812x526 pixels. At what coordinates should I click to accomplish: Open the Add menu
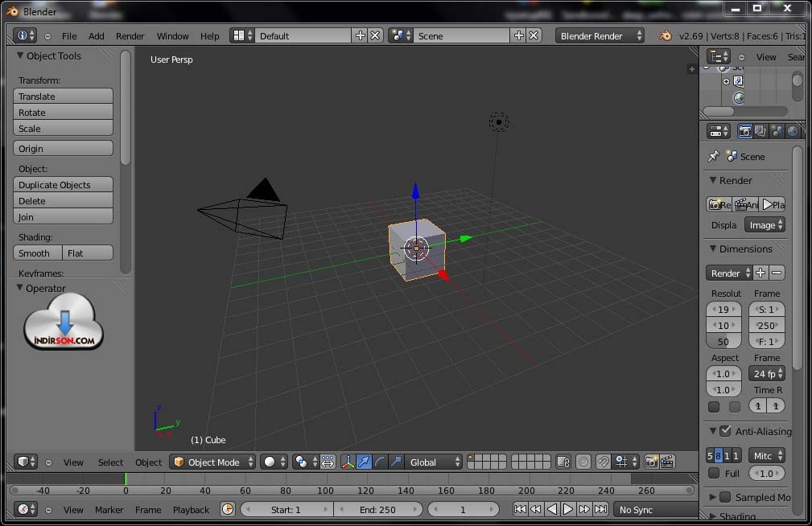96,35
